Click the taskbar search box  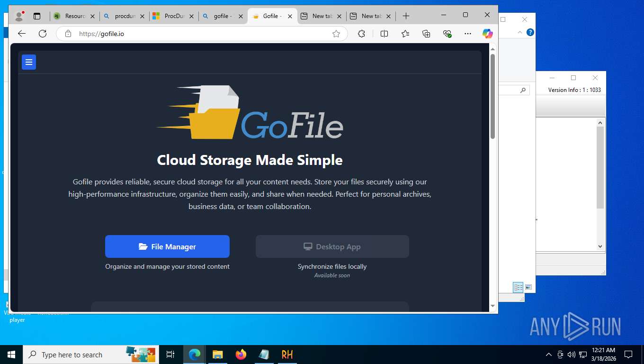pyautogui.click(x=91, y=355)
